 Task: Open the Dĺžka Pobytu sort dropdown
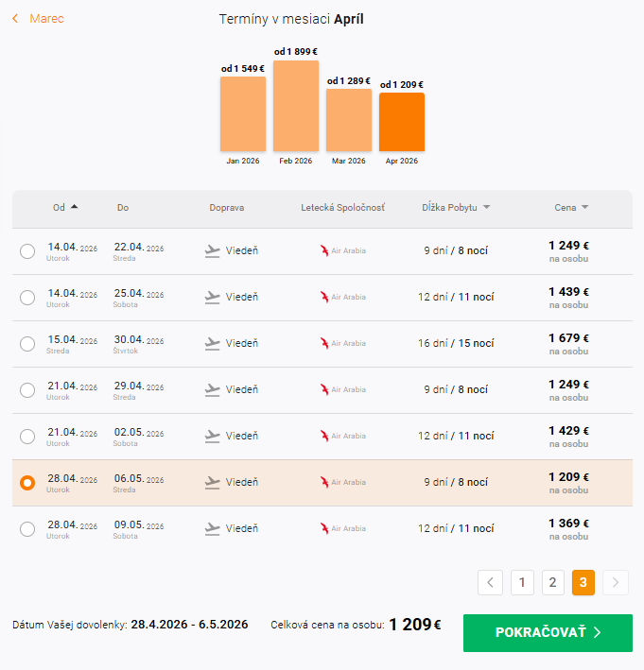[x=456, y=207]
